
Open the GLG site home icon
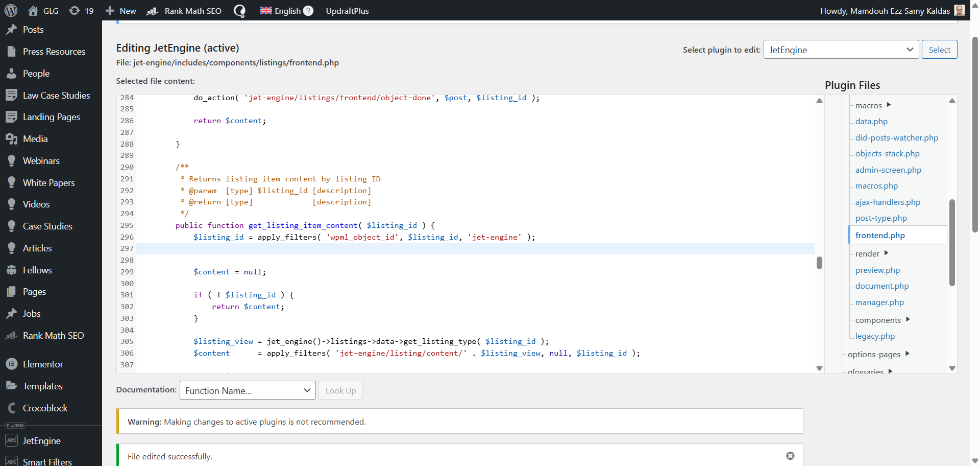[x=34, y=11]
